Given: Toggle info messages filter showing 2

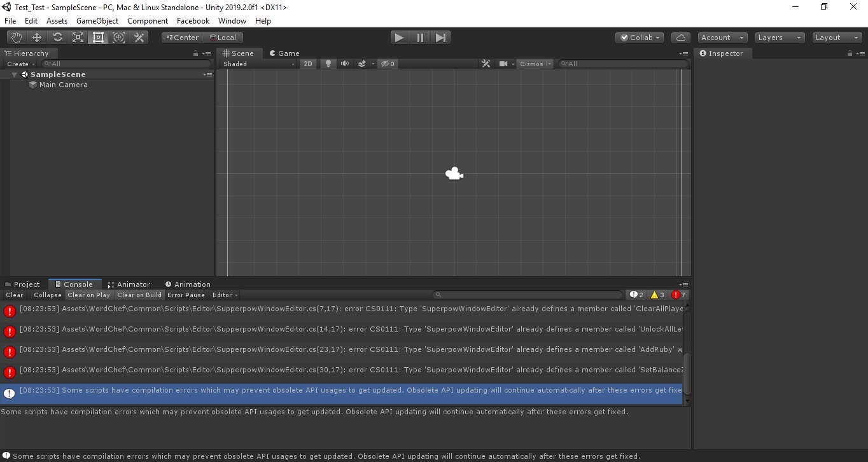Looking at the screenshot, I should click(x=636, y=295).
